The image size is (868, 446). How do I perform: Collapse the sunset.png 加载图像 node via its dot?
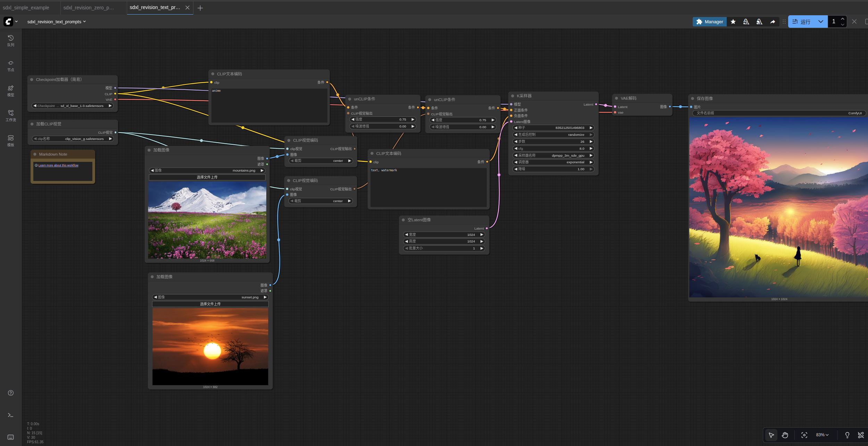[x=152, y=277]
